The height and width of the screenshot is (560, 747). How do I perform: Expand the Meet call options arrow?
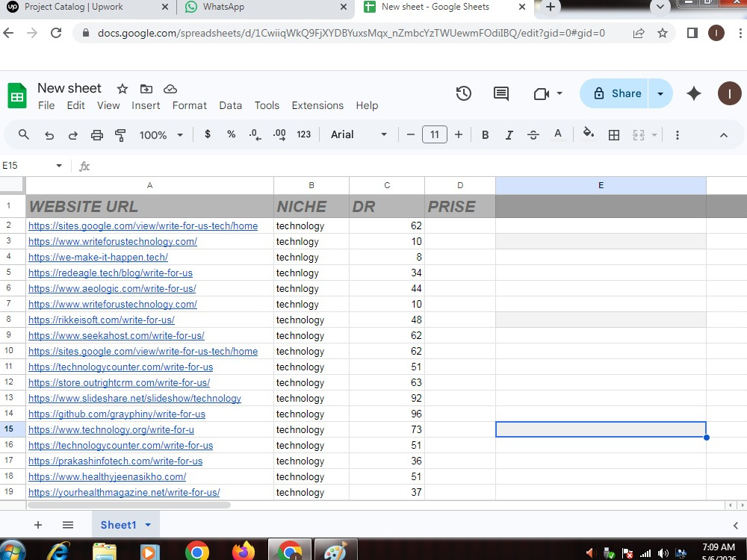tap(560, 93)
